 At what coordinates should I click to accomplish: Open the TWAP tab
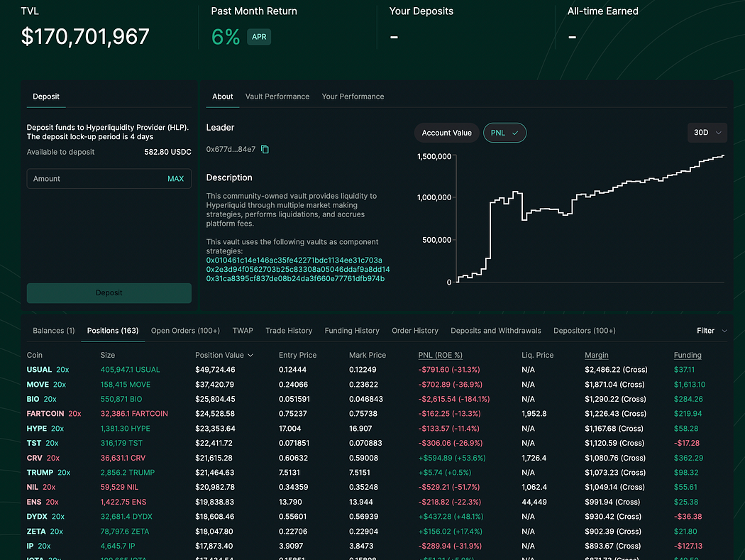243,330
